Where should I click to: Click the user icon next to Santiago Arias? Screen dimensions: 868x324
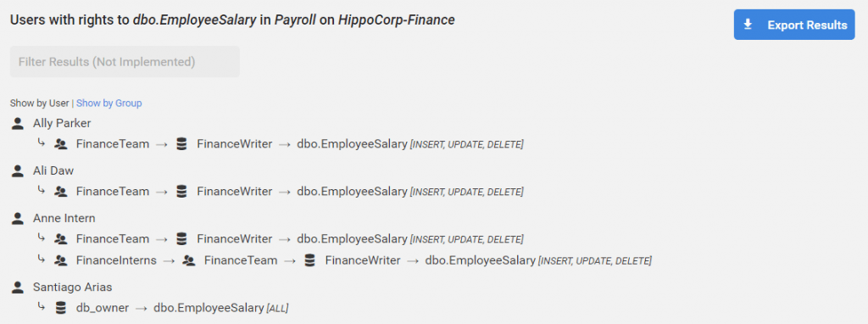(x=18, y=288)
